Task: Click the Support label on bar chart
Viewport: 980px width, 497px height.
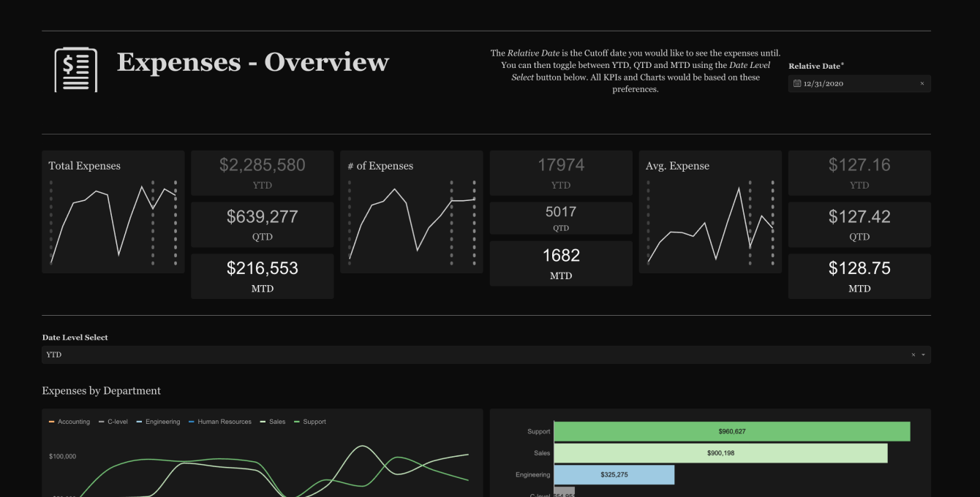Action: click(x=538, y=431)
